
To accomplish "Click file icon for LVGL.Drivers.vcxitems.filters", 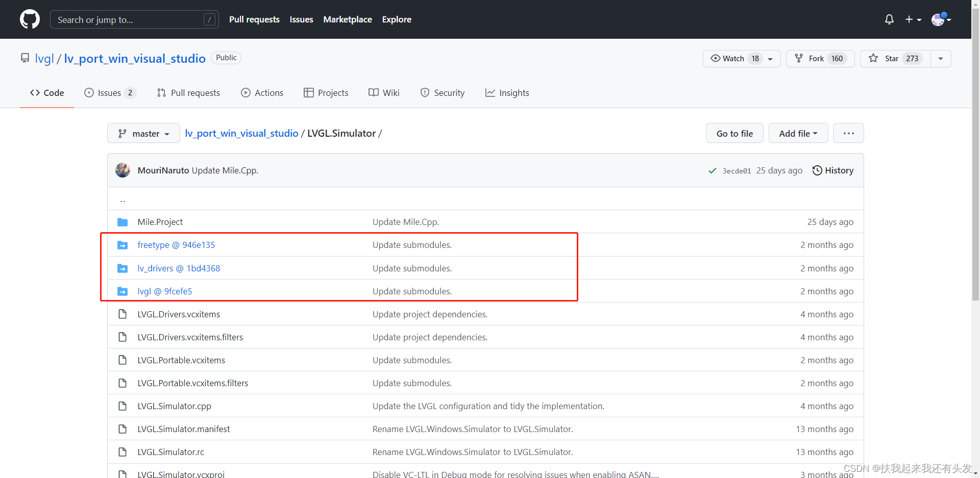I will [122, 337].
